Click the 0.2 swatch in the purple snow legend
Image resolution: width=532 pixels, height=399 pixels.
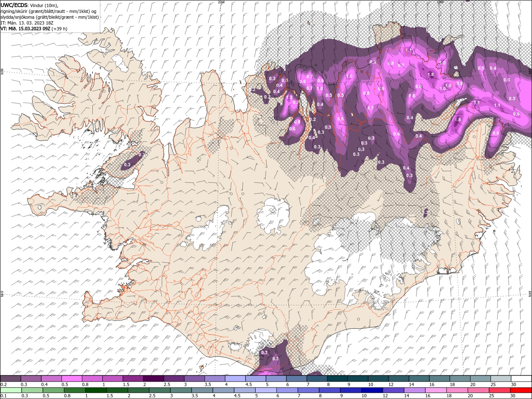pos(11,379)
